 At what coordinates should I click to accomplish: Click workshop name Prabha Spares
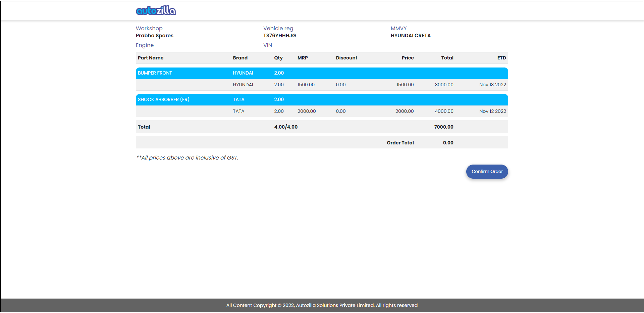click(155, 36)
